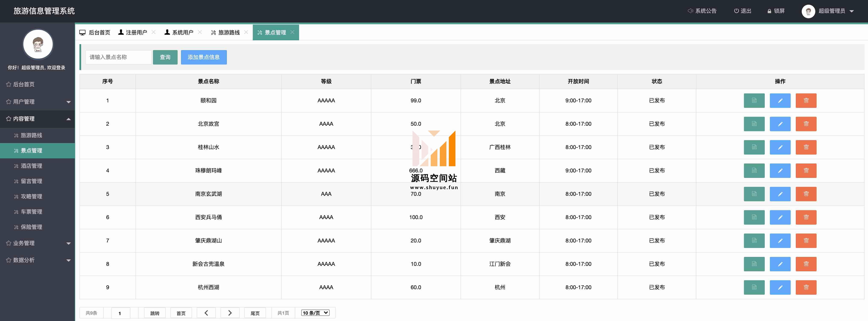Open 留言管理 in the sidebar
The image size is (868, 321).
37,181
